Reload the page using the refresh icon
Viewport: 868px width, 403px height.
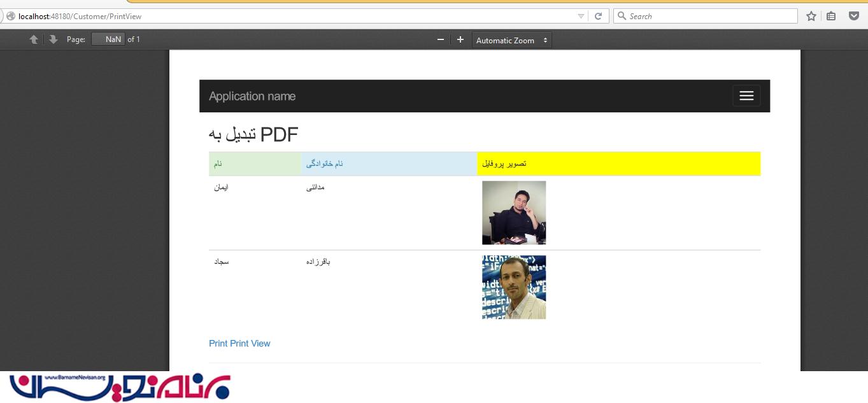[x=598, y=16]
